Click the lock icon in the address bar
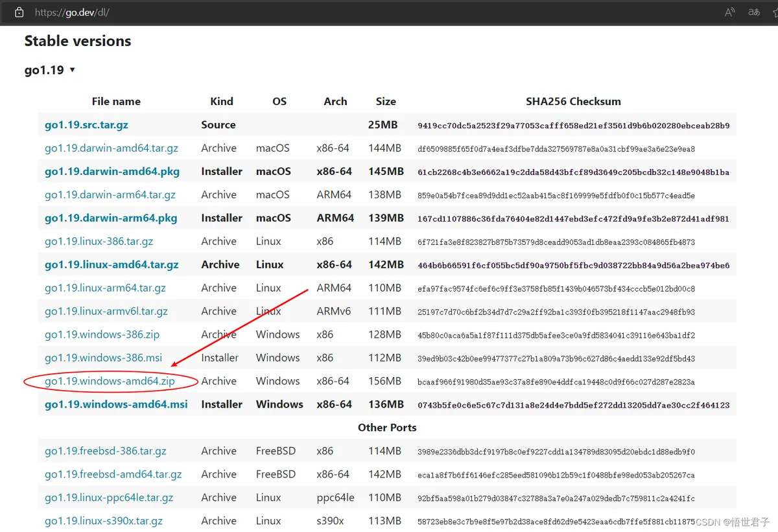778x532 pixels. click(19, 12)
